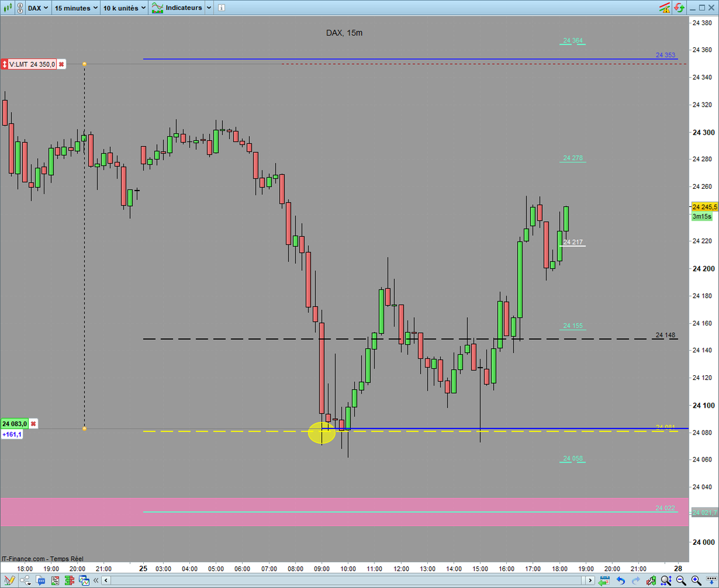Open the Indicateurs panel
This screenshot has height=588, width=719.
coord(176,8)
